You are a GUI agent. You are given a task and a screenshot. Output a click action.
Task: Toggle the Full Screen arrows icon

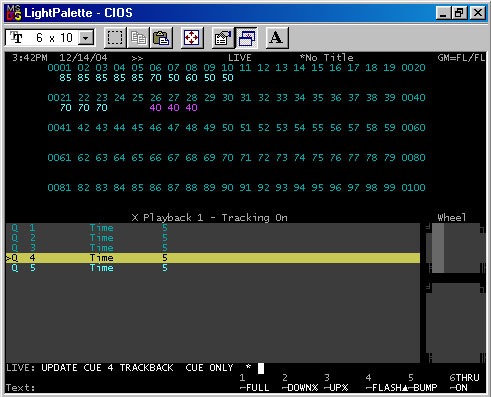pyautogui.click(x=192, y=38)
